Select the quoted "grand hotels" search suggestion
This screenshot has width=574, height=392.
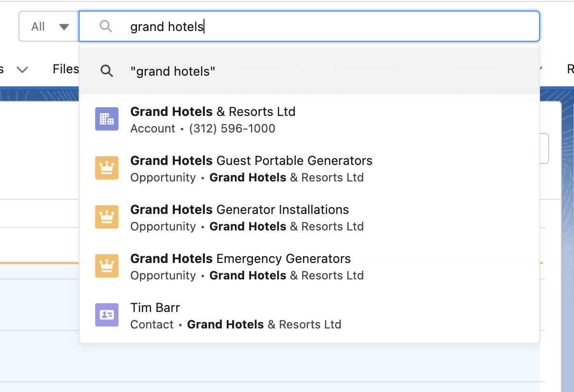pos(173,71)
